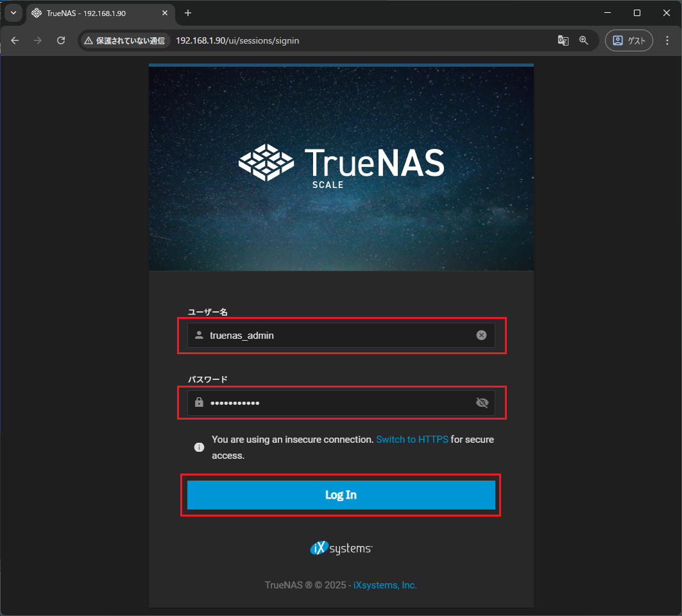Click the lock icon in password field
682x616 pixels.
click(199, 402)
